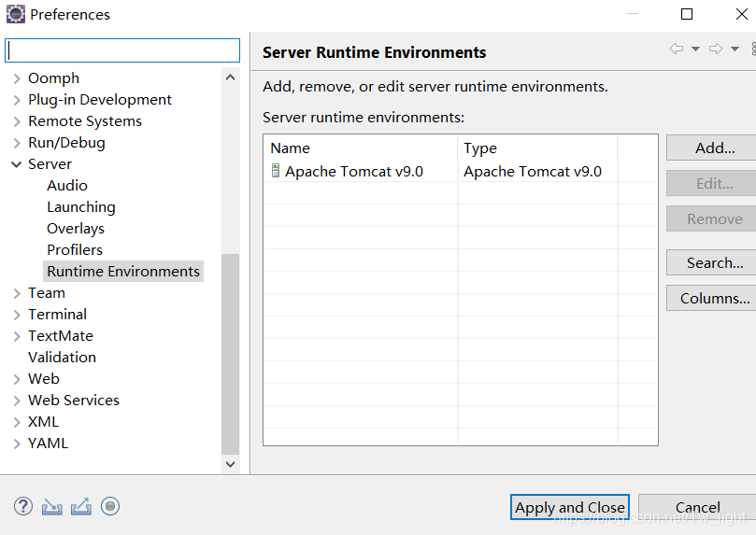The width and height of the screenshot is (756, 535).
Task: Focus the preferences filter text field
Action: point(122,50)
